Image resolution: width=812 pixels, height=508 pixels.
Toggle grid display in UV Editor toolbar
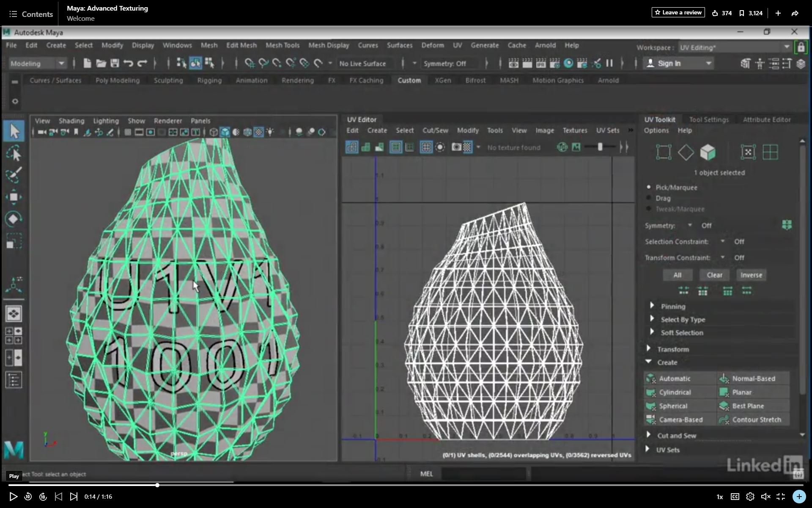[x=426, y=147]
